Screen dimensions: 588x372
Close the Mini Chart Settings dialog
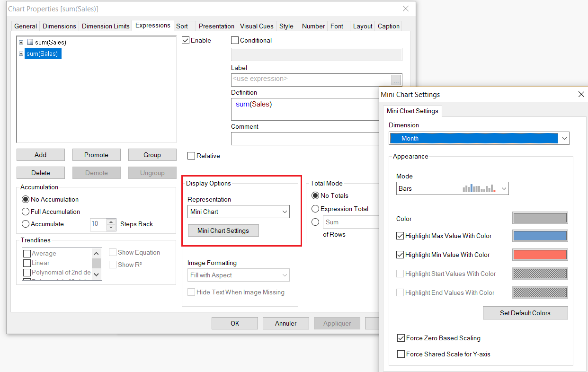coord(581,94)
